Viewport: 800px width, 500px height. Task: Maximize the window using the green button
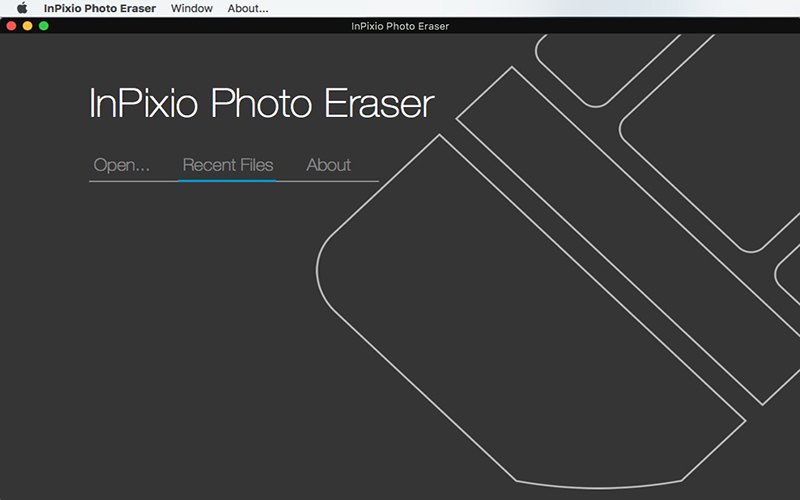(x=43, y=26)
